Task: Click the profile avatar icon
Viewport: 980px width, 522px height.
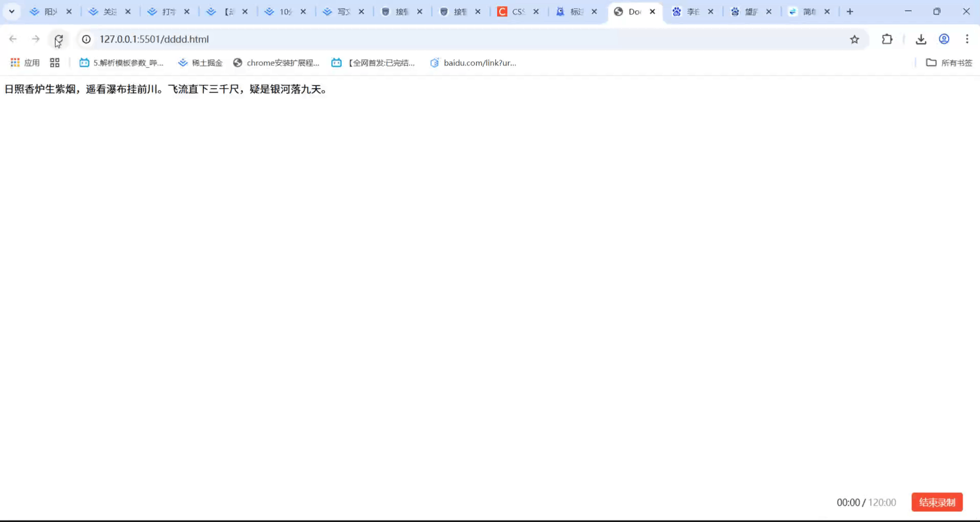Action: tap(944, 39)
